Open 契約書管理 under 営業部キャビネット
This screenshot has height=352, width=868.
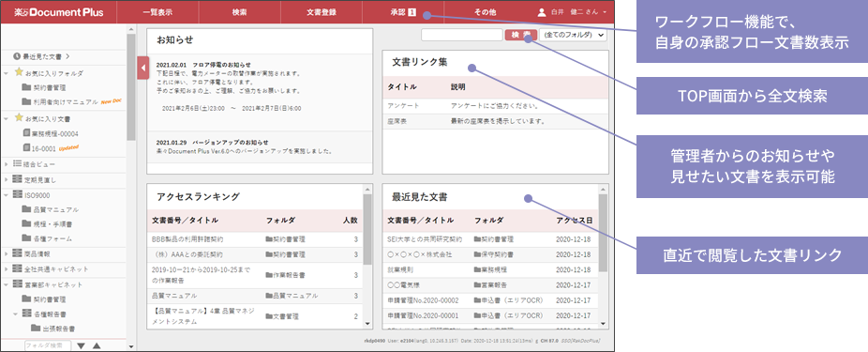(x=50, y=299)
